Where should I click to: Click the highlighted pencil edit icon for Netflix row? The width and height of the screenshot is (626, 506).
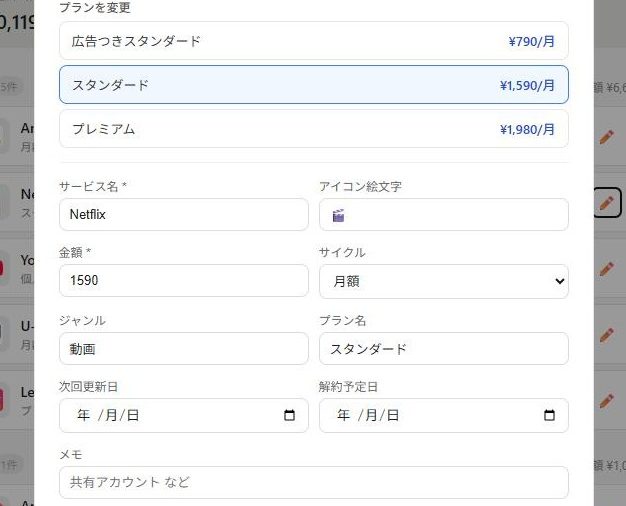click(x=607, y=203)
